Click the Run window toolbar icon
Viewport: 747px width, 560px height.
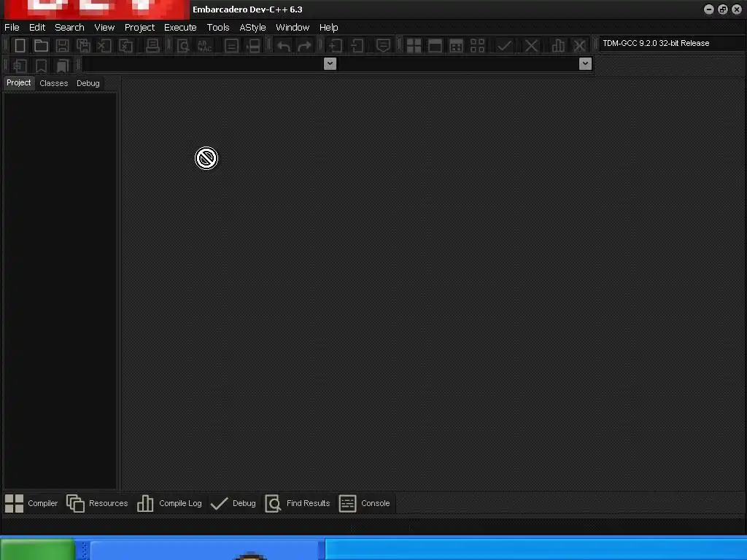tap(435, 46)
